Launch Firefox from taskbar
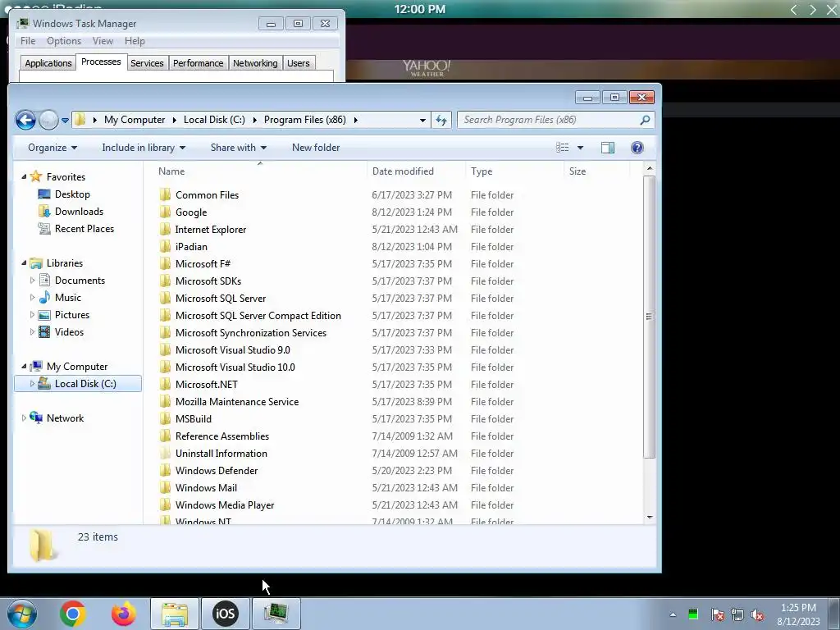 123,614
